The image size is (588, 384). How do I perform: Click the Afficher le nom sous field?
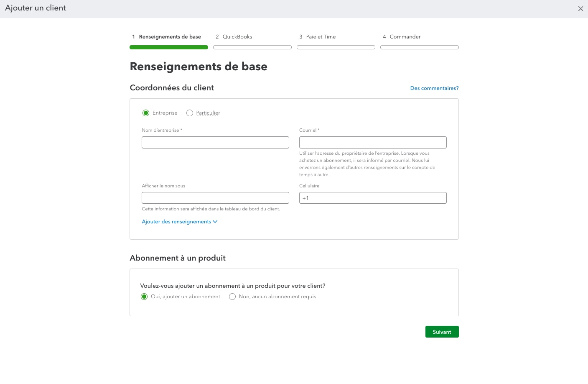(215, 197)
